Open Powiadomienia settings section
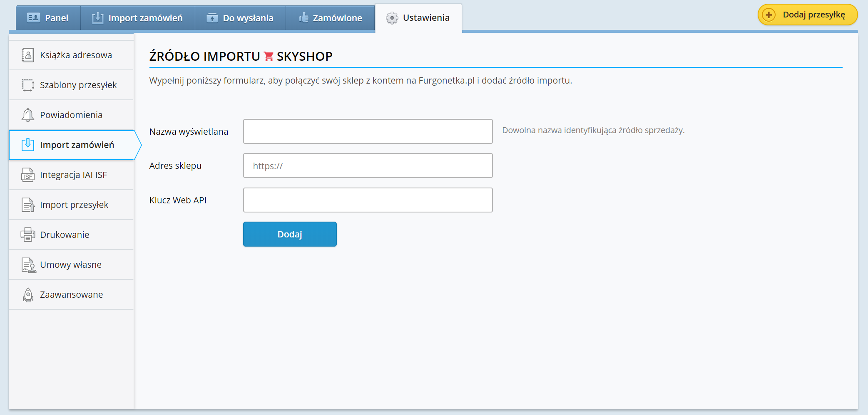The width and height of the screenshot is (868, 415). coord(71,115)
